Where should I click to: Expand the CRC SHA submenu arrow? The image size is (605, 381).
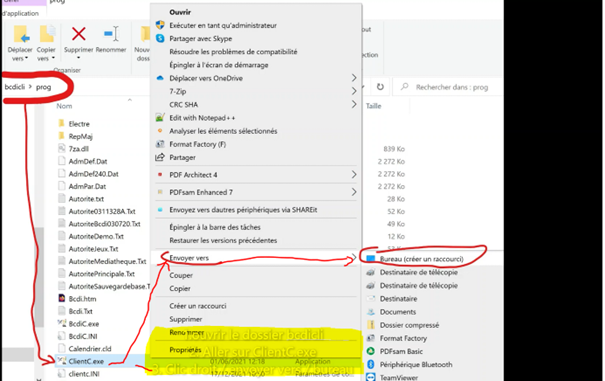click(354, 104)
